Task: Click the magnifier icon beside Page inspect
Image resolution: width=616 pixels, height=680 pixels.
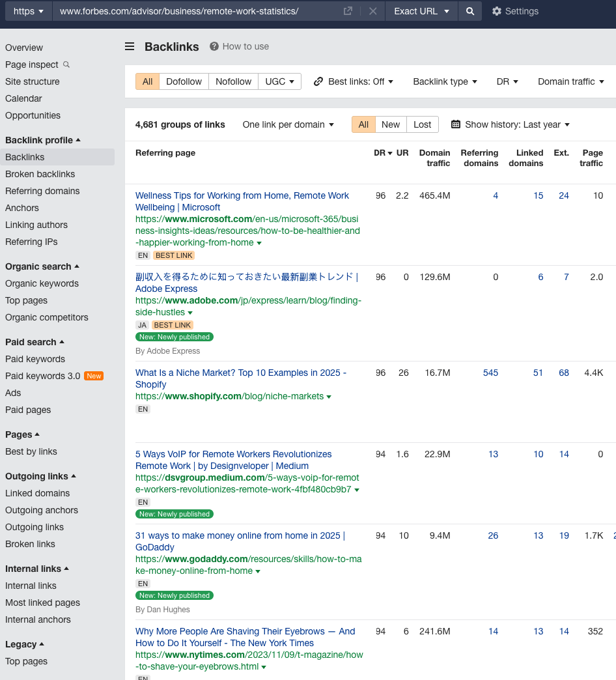Action: tap(67, 64)
